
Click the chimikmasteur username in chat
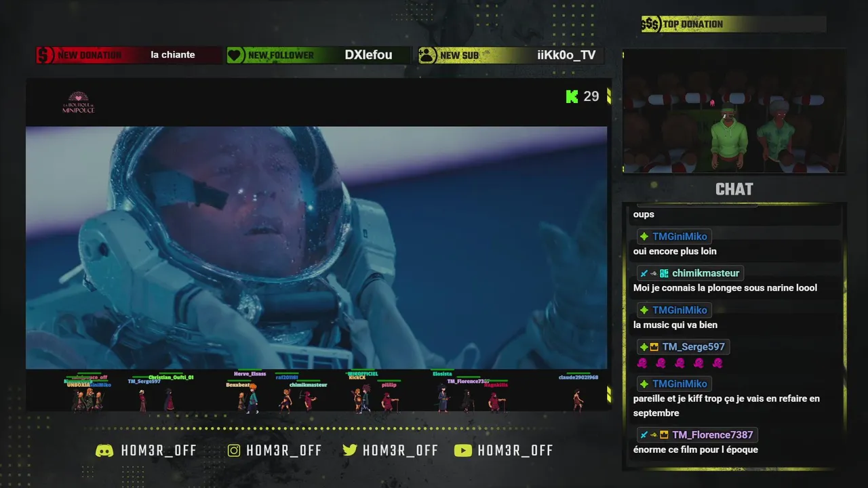point(705,273)
